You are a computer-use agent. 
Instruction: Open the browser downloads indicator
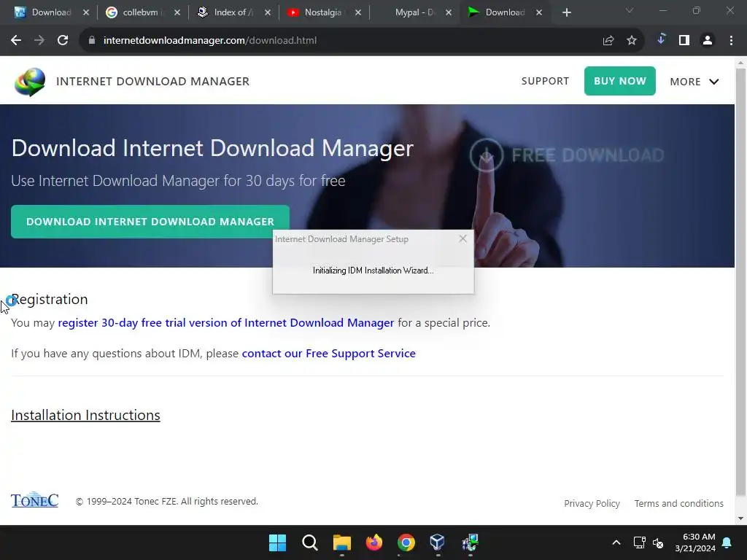pos(661,39)
